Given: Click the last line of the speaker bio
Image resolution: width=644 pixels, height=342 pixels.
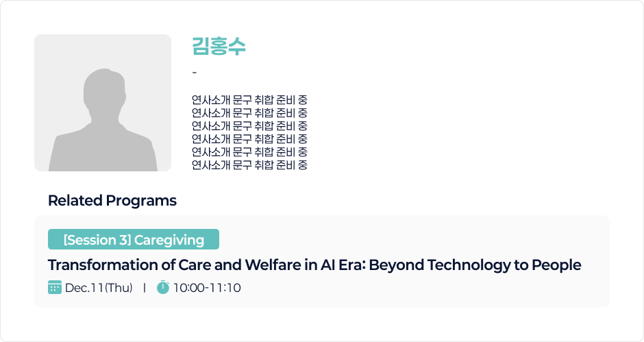Looking at the screenshot, I should [249, 164].
